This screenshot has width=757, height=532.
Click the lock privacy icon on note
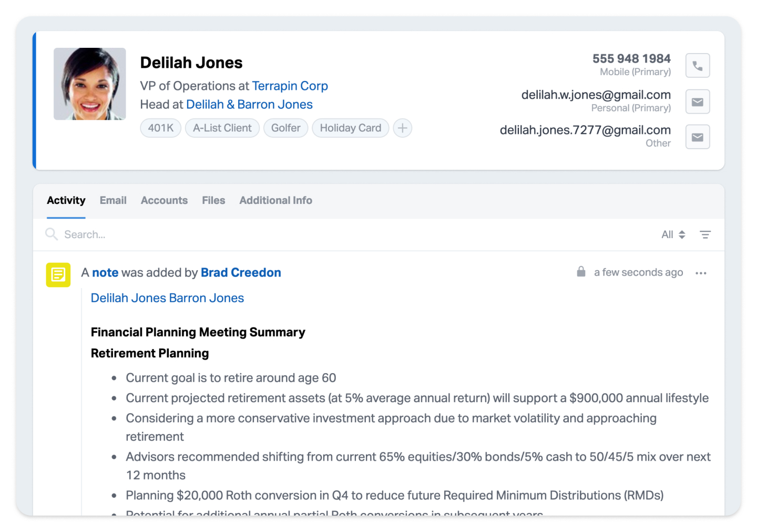click(x=581, y=272)
